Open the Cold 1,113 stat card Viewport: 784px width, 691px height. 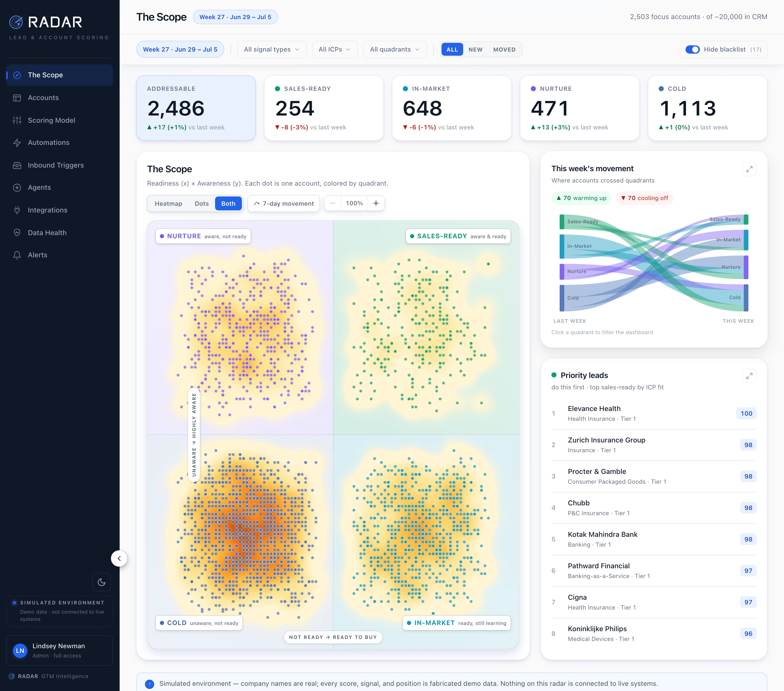pos(707,108)
